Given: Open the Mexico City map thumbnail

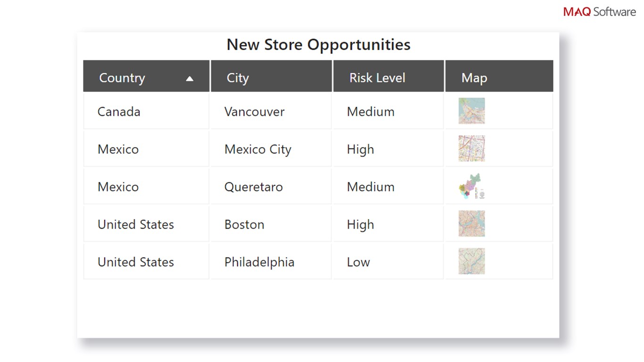Looking at the screenshot, I should [x=471, y=148].
